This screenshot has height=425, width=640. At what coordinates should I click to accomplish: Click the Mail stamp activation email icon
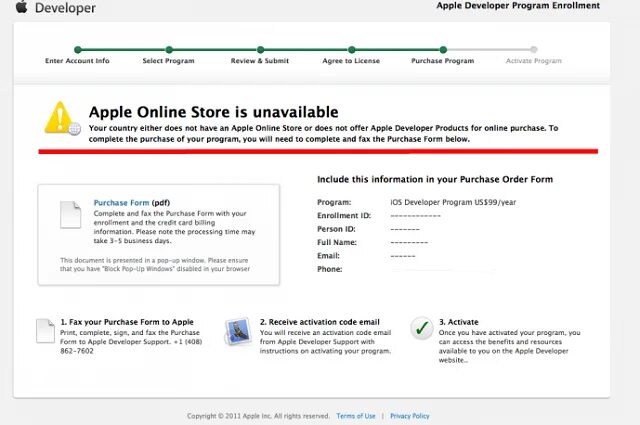(238, 332)
